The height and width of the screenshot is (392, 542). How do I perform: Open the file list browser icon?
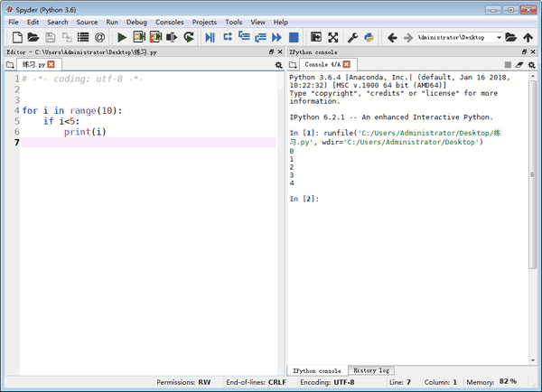click(x=83, y=37)
